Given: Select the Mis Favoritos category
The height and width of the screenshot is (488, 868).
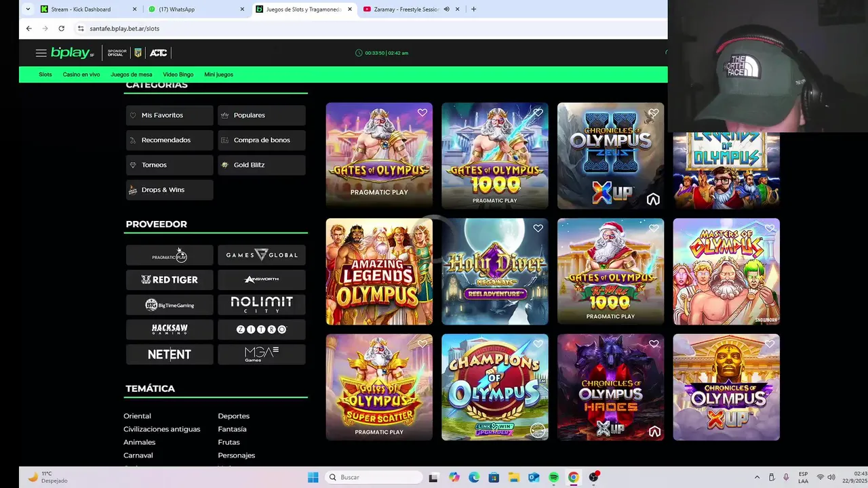Looking at the screenshot, I should click(170, 115).
